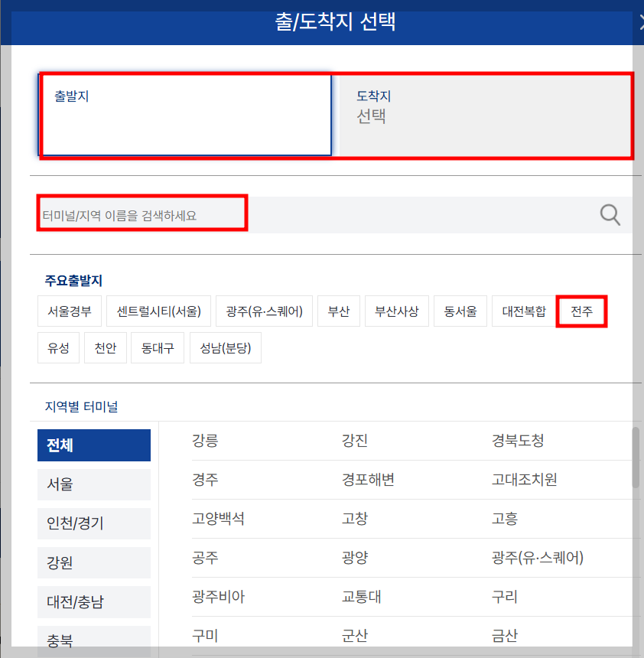Select 구미 in terminal list

205,636
